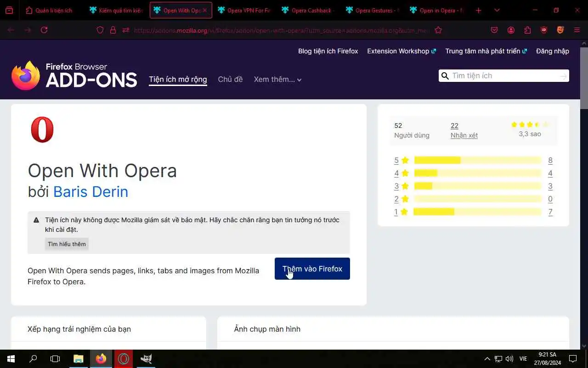Open the Nhận xét reviews link
The width and height of the screenshot is (588, 368).
(464, 135)
